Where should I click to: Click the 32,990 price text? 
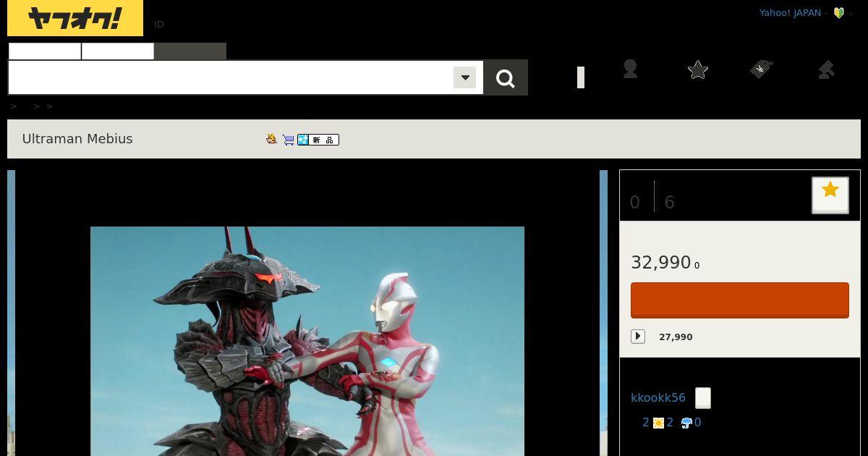tap(661, 262)
